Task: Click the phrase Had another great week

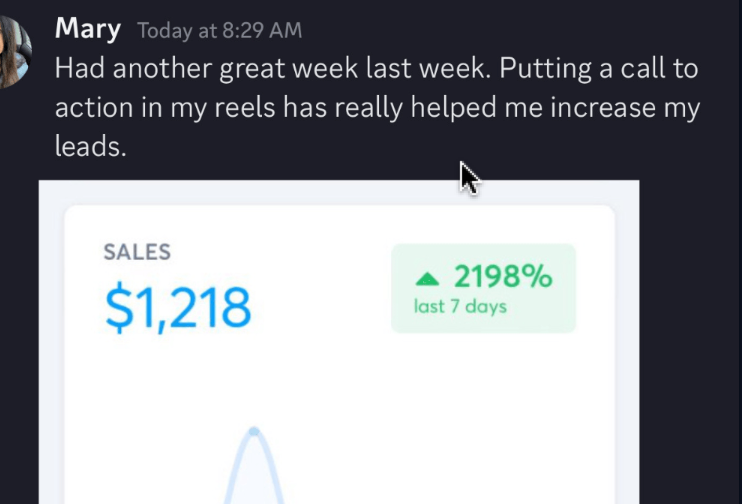Action: click(206, 68)
